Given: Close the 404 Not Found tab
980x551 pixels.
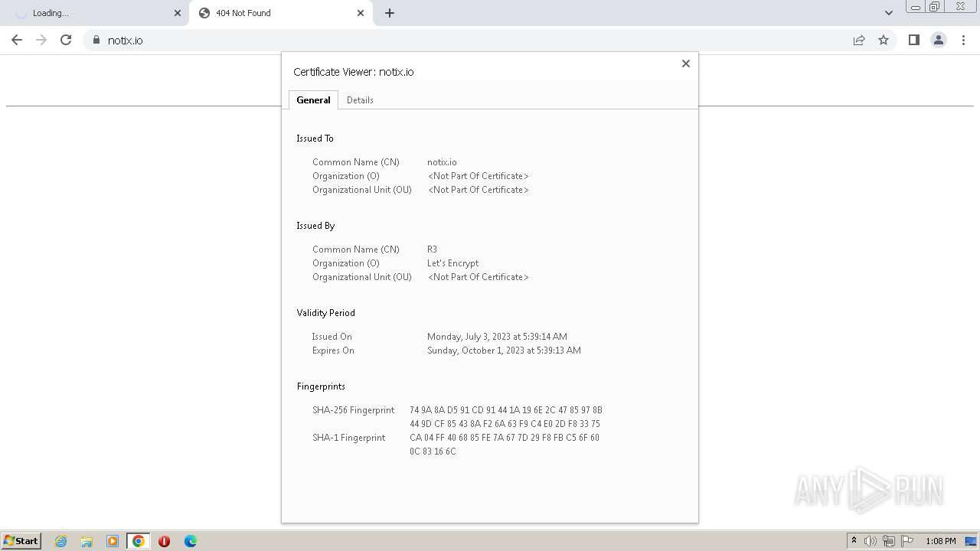Looking at the screenshot, I should [x=361, y=13].
